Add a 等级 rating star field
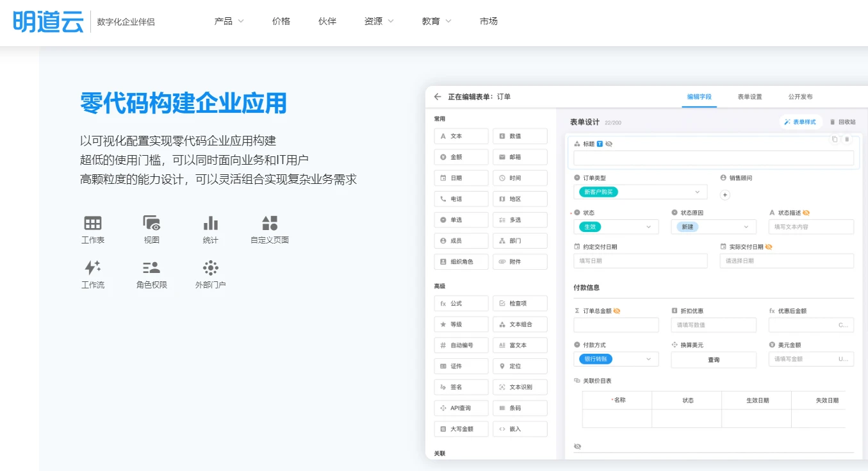 click(x=461, y=324)
